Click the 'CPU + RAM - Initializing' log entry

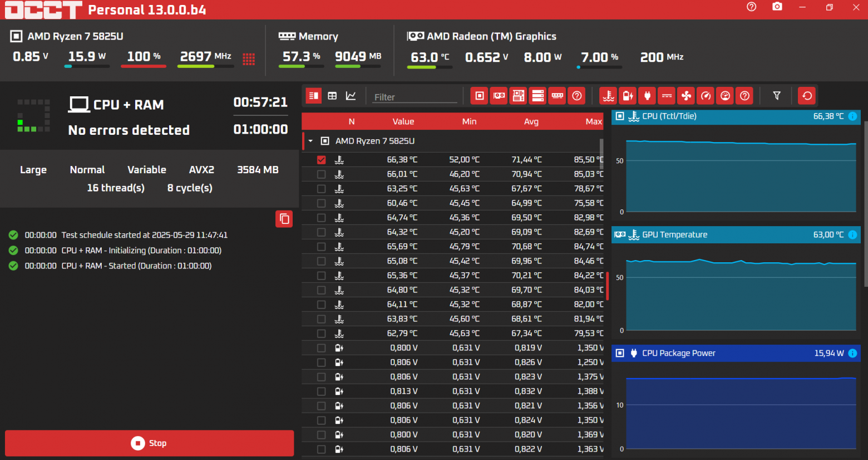click(141, 251)
